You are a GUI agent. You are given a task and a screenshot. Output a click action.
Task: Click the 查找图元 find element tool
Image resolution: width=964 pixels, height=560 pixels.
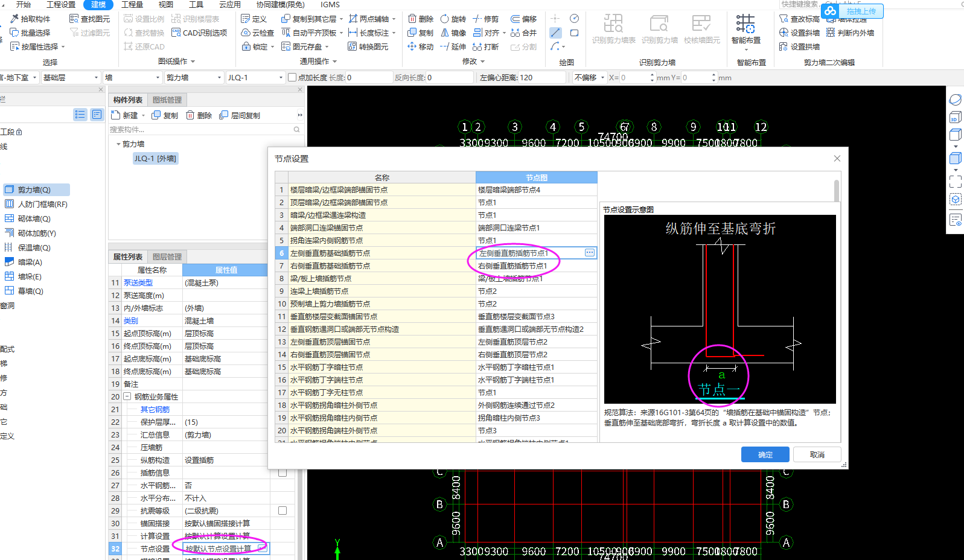[x=90, y=19]
